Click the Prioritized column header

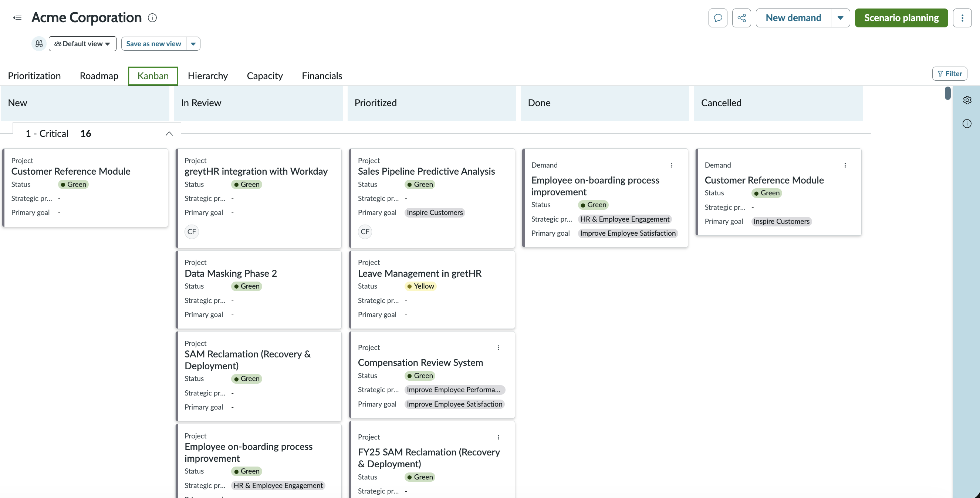(x=432, y=103)
